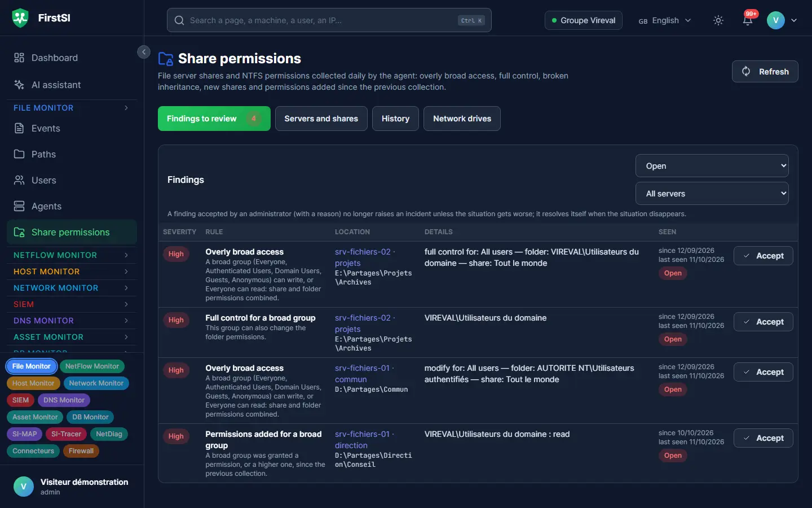
Task: Open the srv-fichiers-01 · direction location link
Action: tap(364, 440)
